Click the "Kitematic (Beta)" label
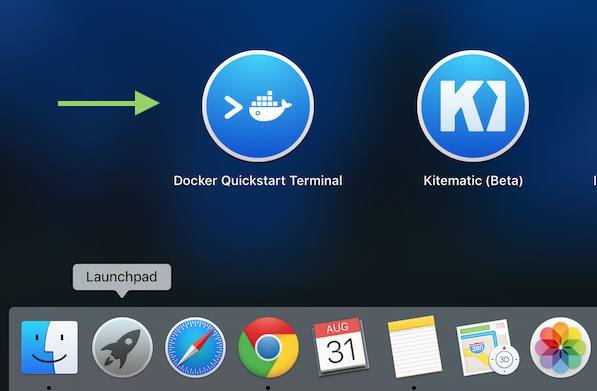Image resolution: width=597 pixels, height=391 pixels. (x=473, y=180)
